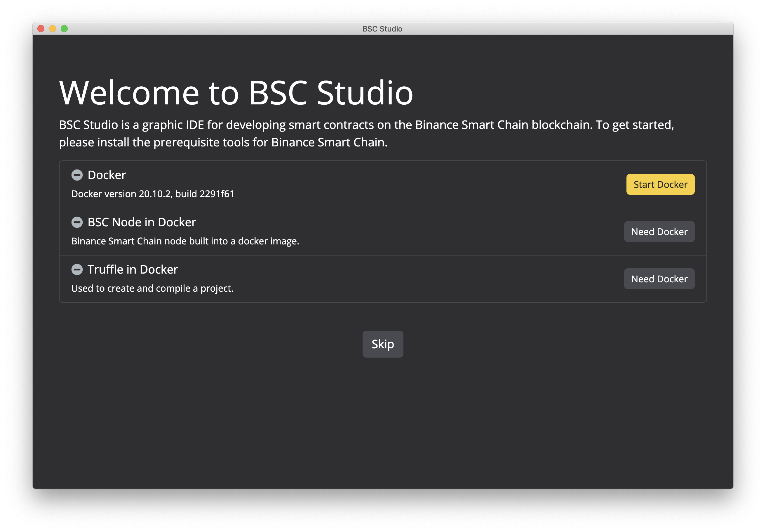Click the BSC Node status minus icon
Viewport: 766px width, 532px height.
(77, 222)
